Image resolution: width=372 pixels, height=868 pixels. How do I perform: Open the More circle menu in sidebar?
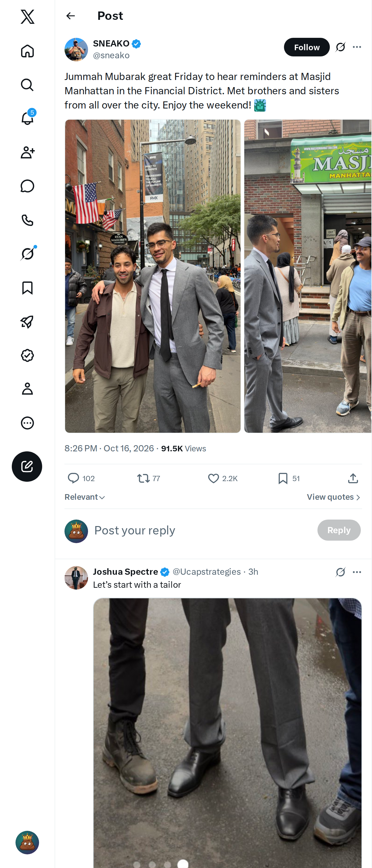27,423
